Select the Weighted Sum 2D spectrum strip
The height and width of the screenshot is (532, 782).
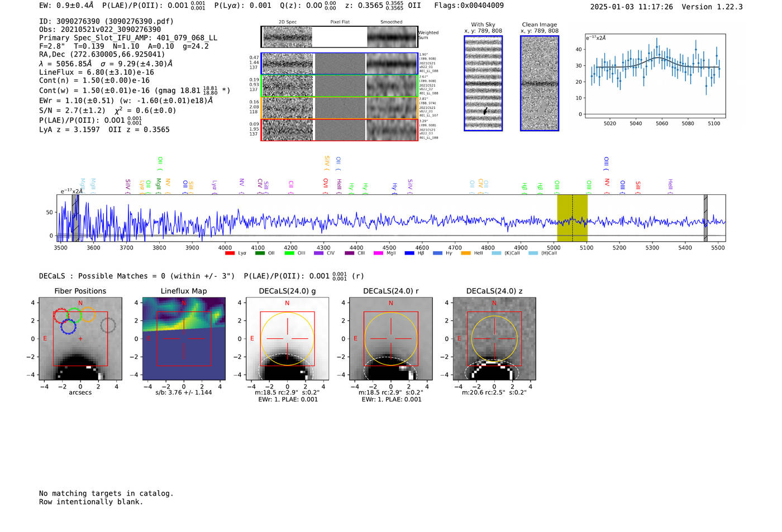click(x=339, y=37)
